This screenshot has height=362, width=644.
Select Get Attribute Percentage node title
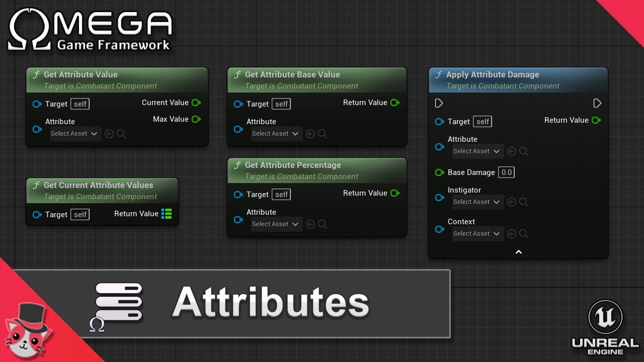(293, 165)
